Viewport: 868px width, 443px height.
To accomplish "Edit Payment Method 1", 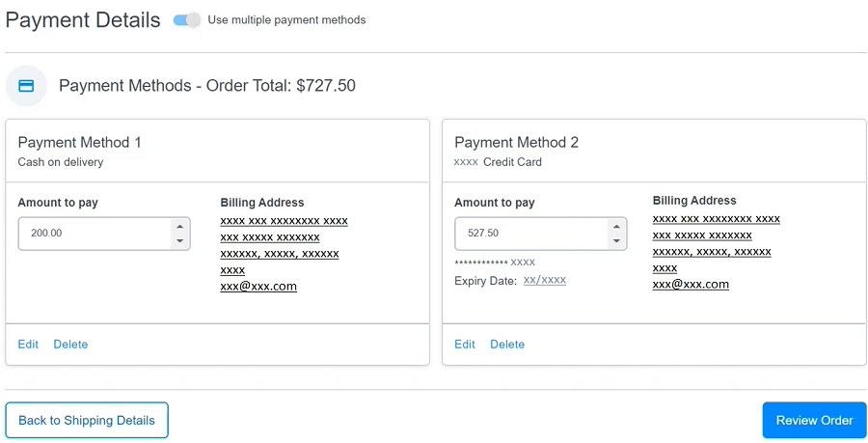I will [28, 345].
